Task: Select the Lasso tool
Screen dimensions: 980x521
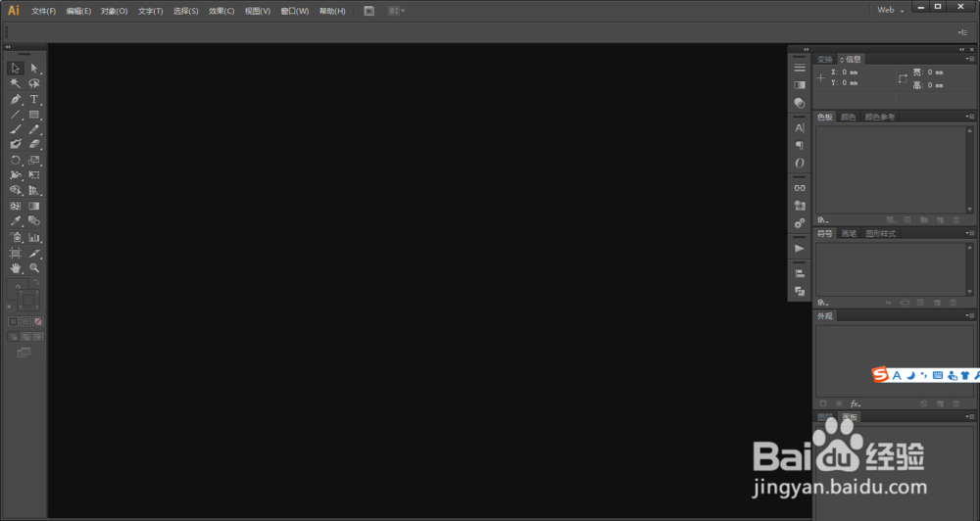Action: pyautogui.click(x=34, y=83)
